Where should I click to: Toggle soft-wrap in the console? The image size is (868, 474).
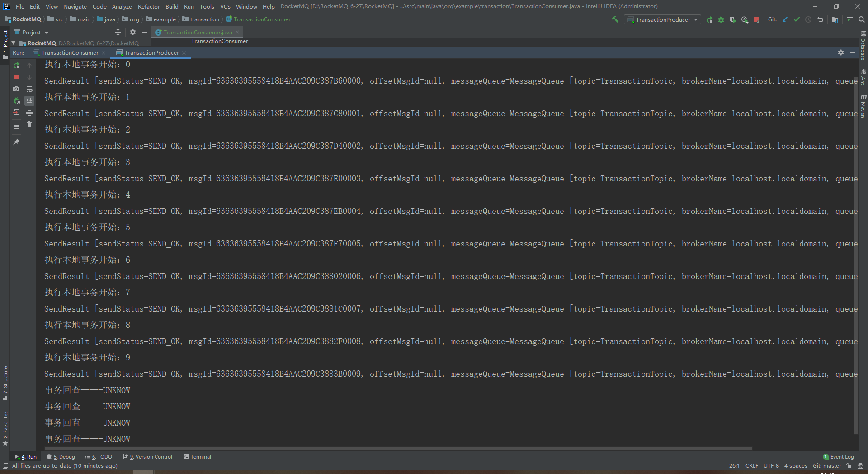tap(29, 89)
